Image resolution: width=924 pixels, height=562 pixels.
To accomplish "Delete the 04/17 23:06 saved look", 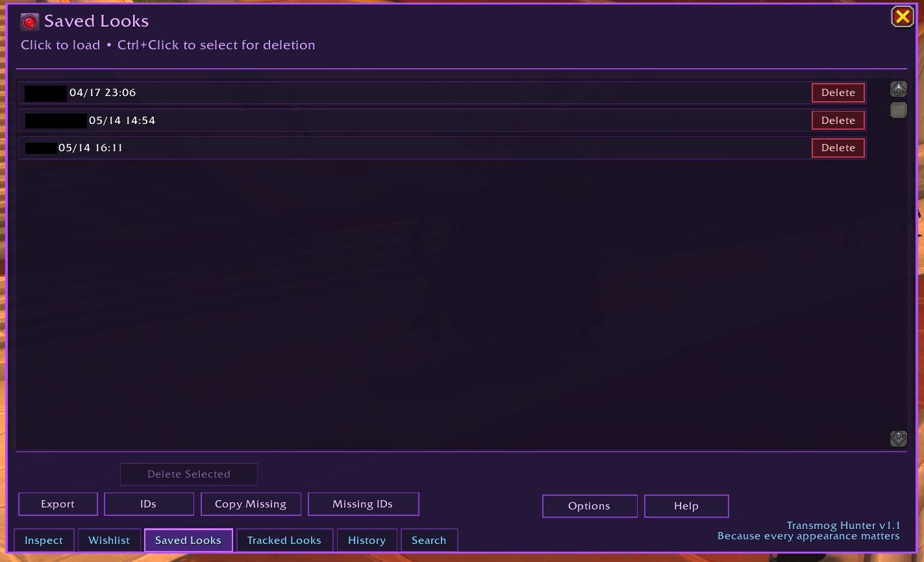I will [x=838, y=93].
